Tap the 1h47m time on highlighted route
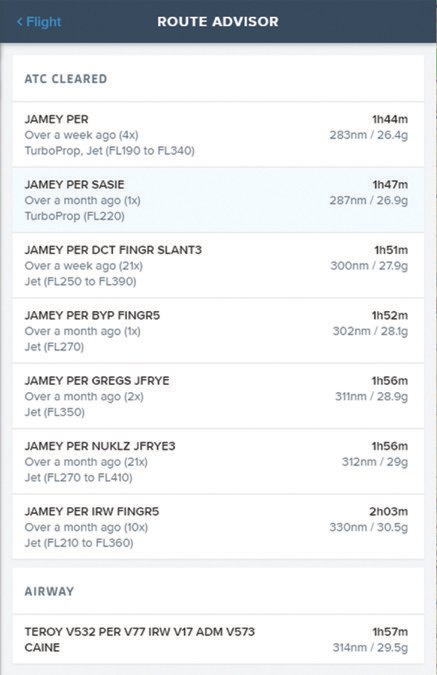Viewport: 437px width, 675px height. click(x=390, y=185)
